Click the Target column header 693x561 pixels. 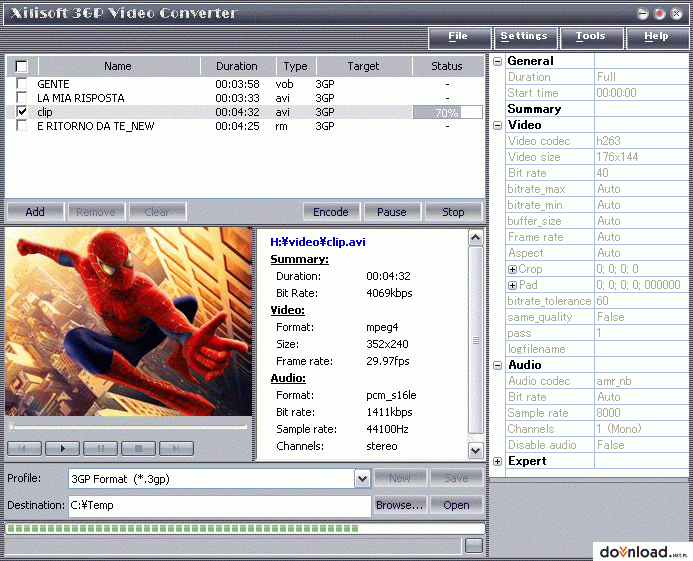click(x=363, y=66)
